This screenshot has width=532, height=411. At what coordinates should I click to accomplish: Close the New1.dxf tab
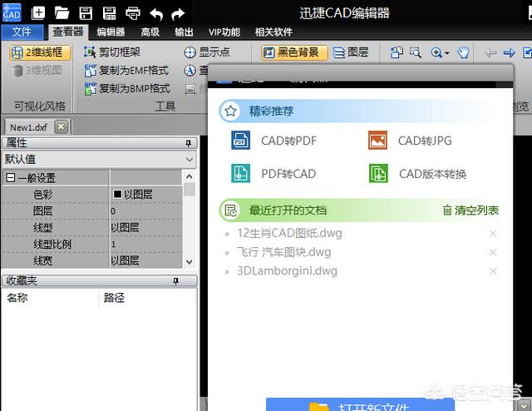[x=62, y=127]
